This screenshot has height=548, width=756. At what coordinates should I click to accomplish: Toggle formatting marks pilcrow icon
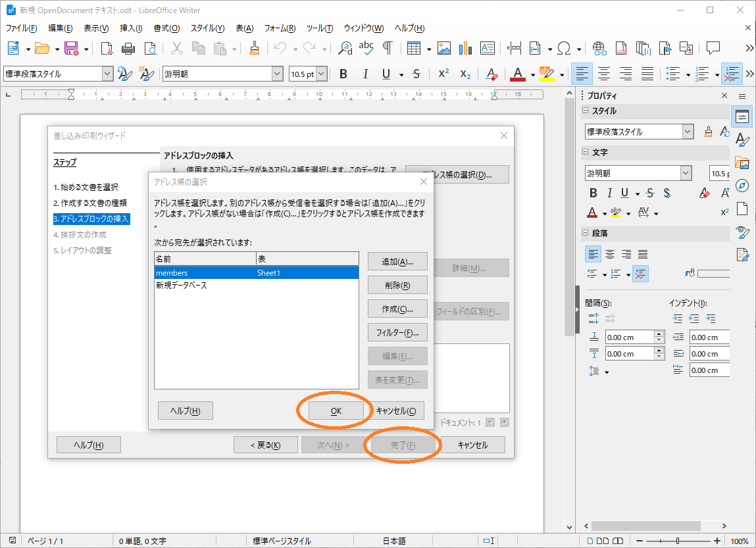tap(388, 48)
